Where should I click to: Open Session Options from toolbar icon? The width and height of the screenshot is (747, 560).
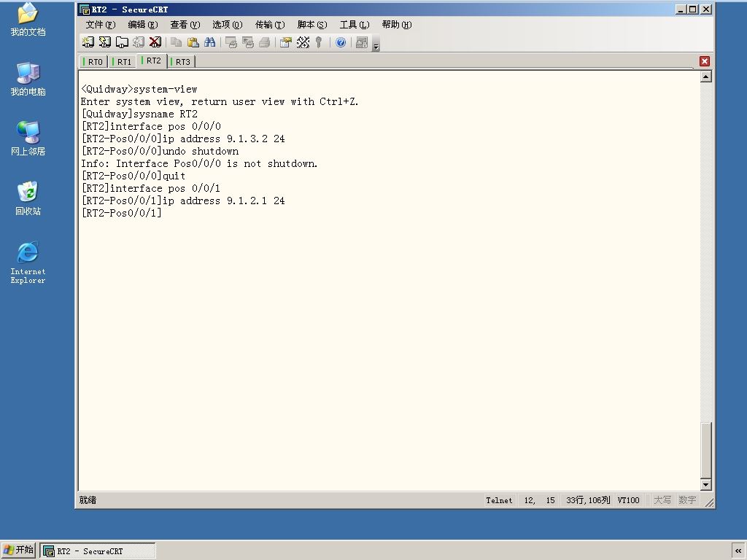click(x=286, y=42)
